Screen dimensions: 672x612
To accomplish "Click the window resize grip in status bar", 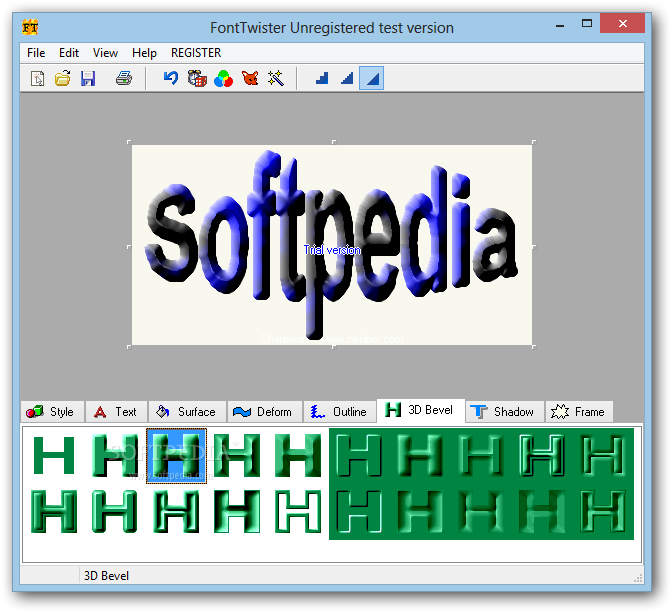I will (x=638, y=578).
